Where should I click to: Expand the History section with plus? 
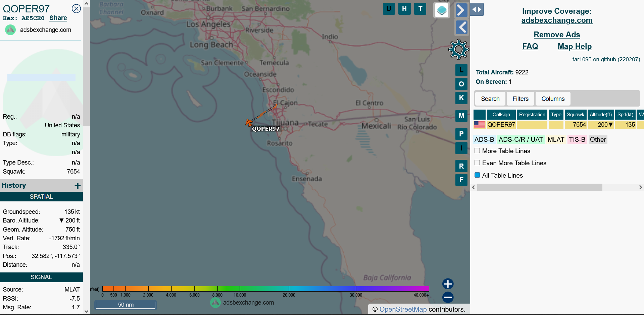pyautogui.click(x=78, y=186)
